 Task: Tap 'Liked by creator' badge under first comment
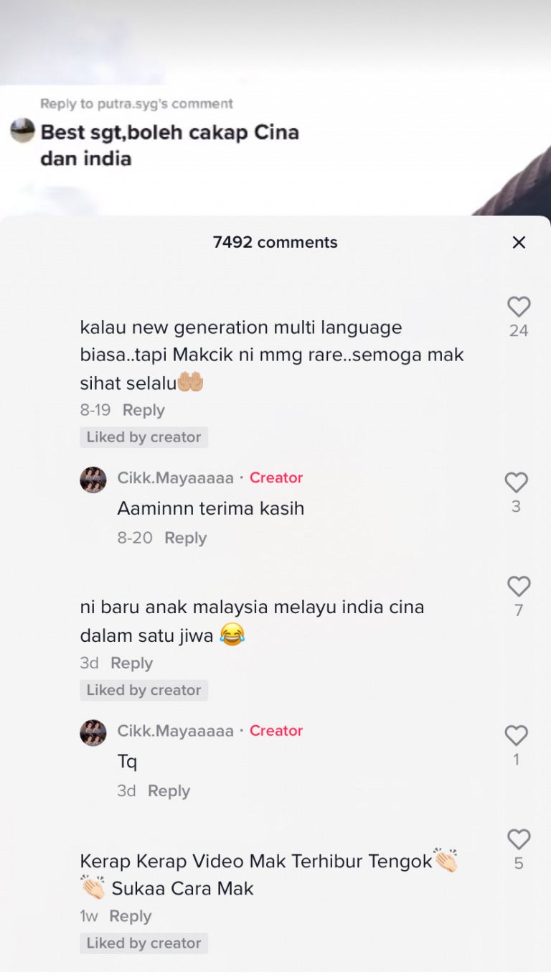(143, 437)
